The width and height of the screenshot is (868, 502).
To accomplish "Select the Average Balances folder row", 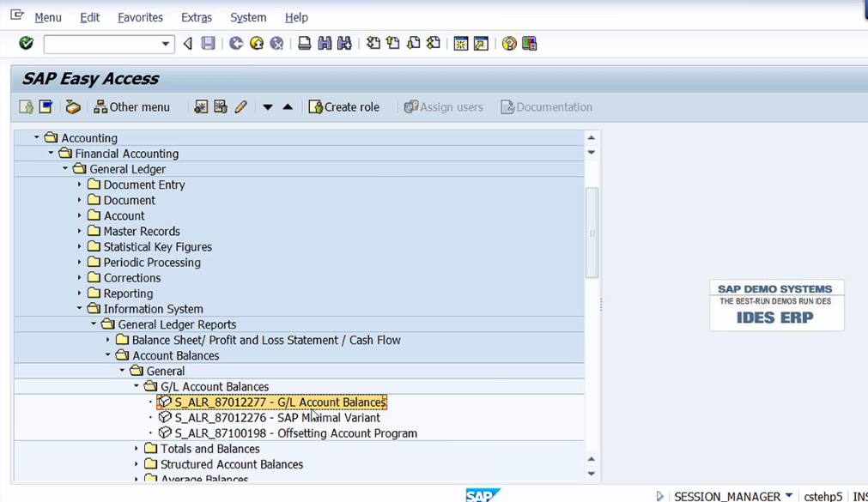I will pyautogui.click(x=204, y=478).
